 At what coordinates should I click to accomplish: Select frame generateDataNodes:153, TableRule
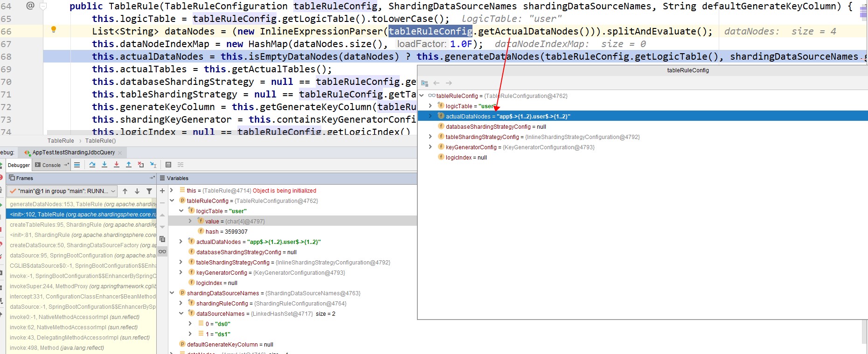click(81, 204)
